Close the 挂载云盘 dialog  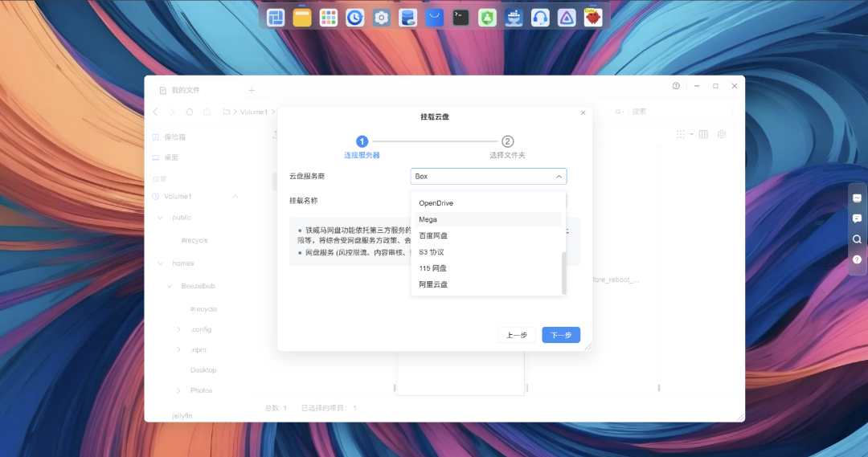pos(583,113)
